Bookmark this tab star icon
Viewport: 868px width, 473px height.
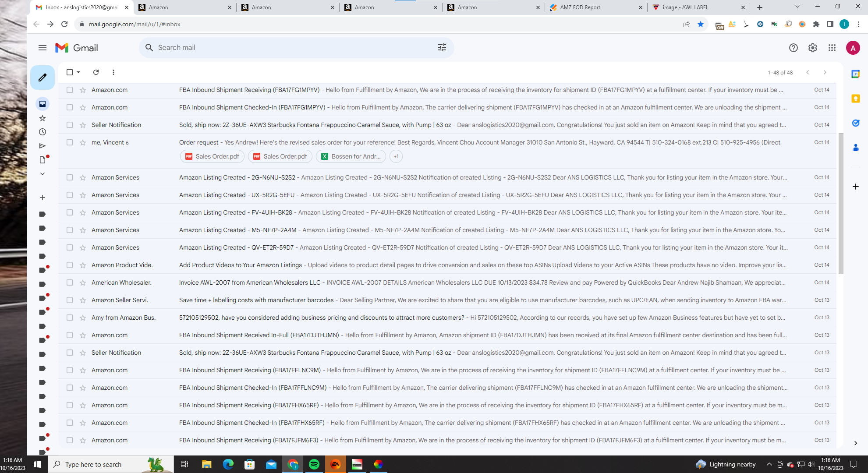[701, 24]
